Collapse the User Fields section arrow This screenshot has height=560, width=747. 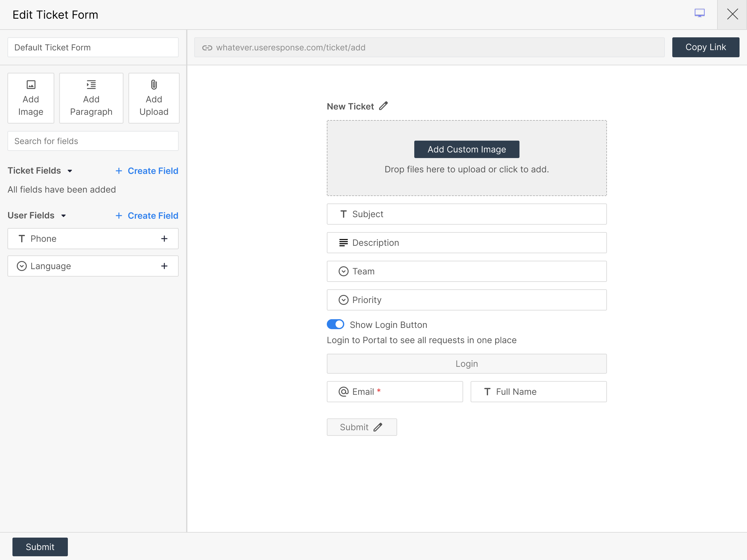(x=63, y=216)
